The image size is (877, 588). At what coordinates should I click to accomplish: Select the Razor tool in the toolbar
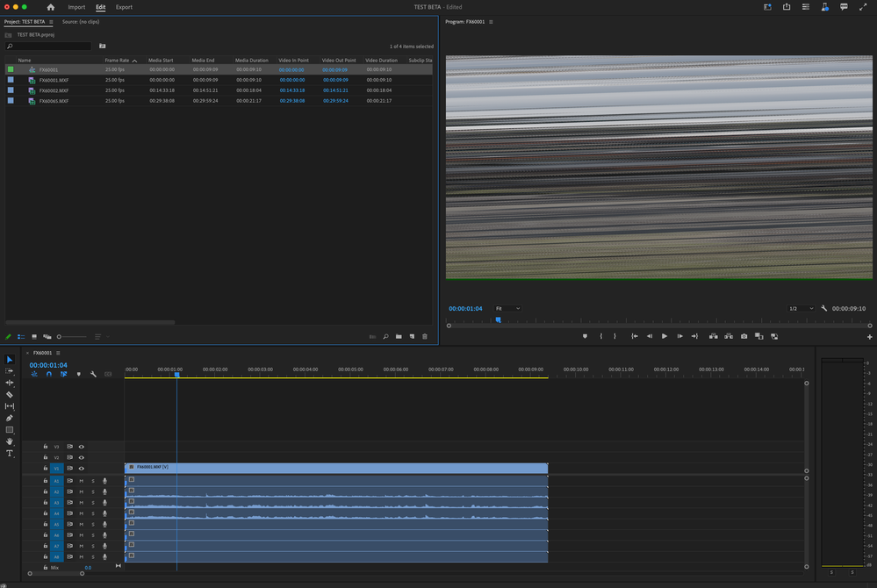(10, 395)
